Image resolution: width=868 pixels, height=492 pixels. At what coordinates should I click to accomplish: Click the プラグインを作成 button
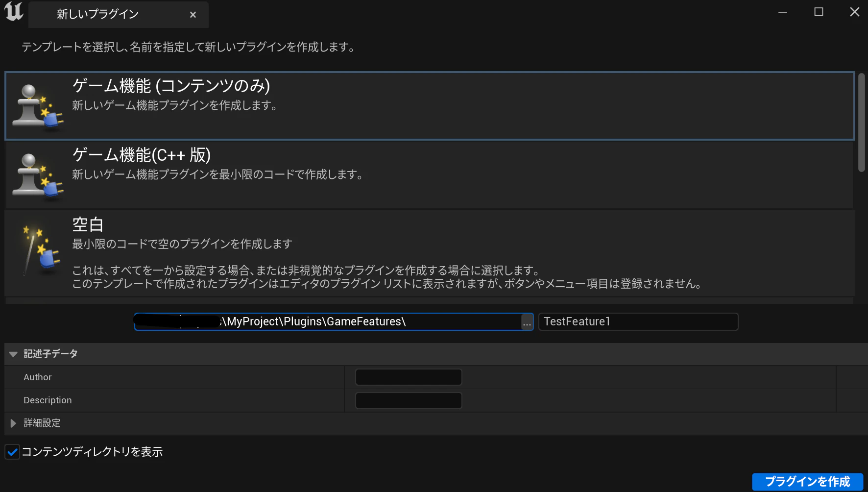807,482
